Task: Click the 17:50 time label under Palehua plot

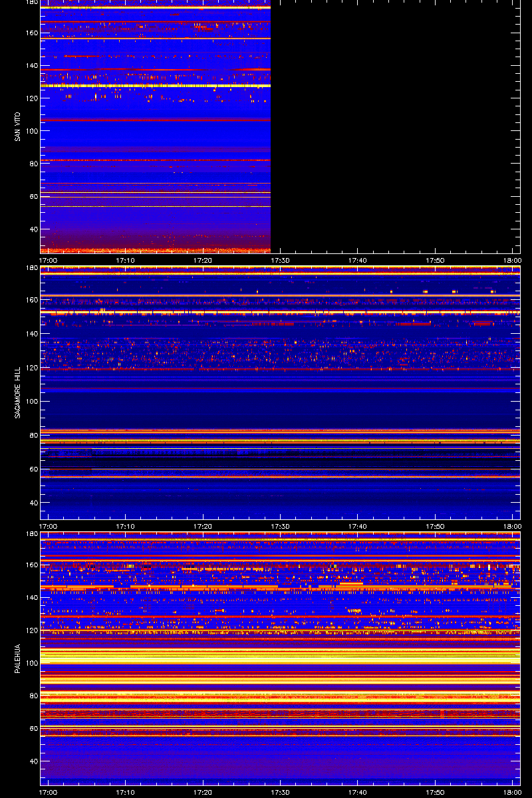Action: point(435,792)
